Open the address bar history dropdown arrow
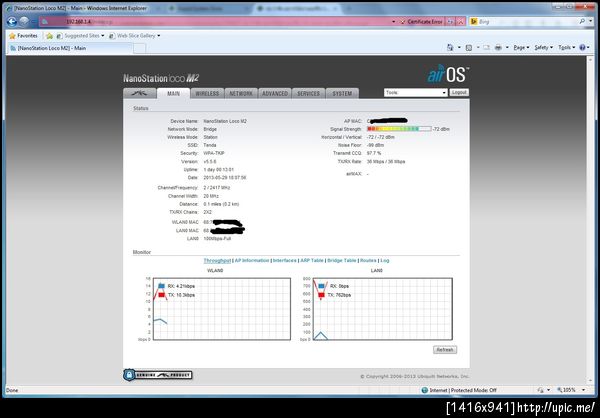Viewport: 600px width, 418px height. click(394, 22)
